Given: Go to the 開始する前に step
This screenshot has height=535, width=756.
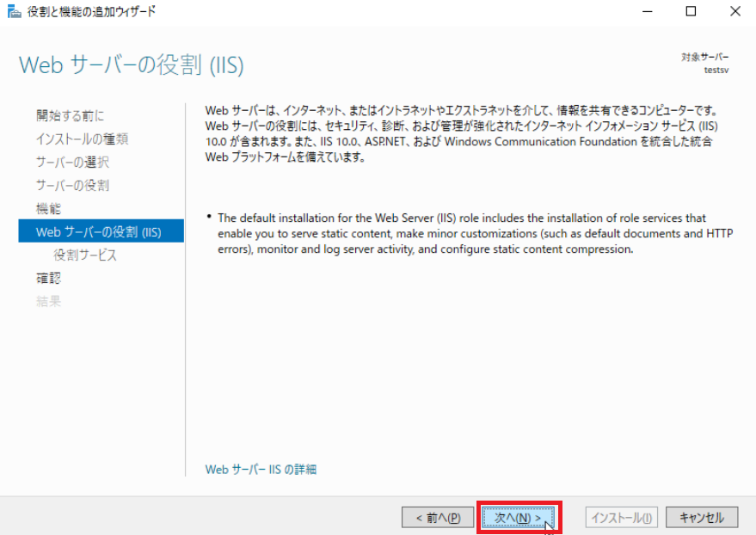Looking at the screenshot, I should click(70, 115).
